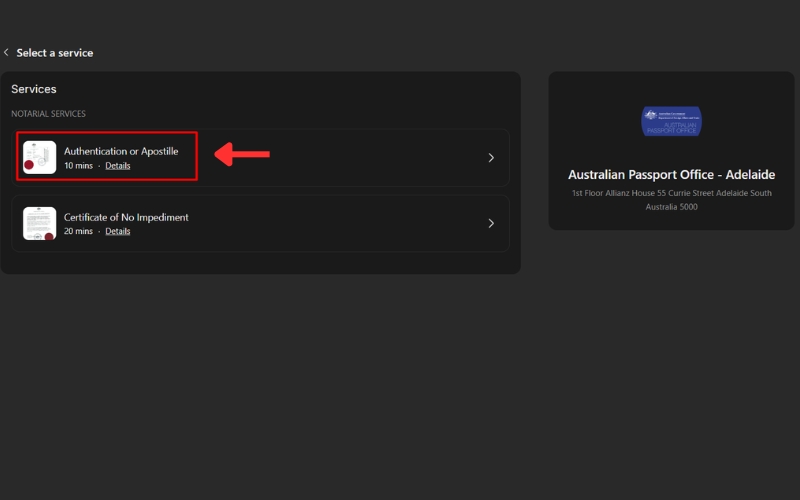This screenshot has width=800, height=500.
Task: Click the Select a service header text
Action: [x=55, y=53]
